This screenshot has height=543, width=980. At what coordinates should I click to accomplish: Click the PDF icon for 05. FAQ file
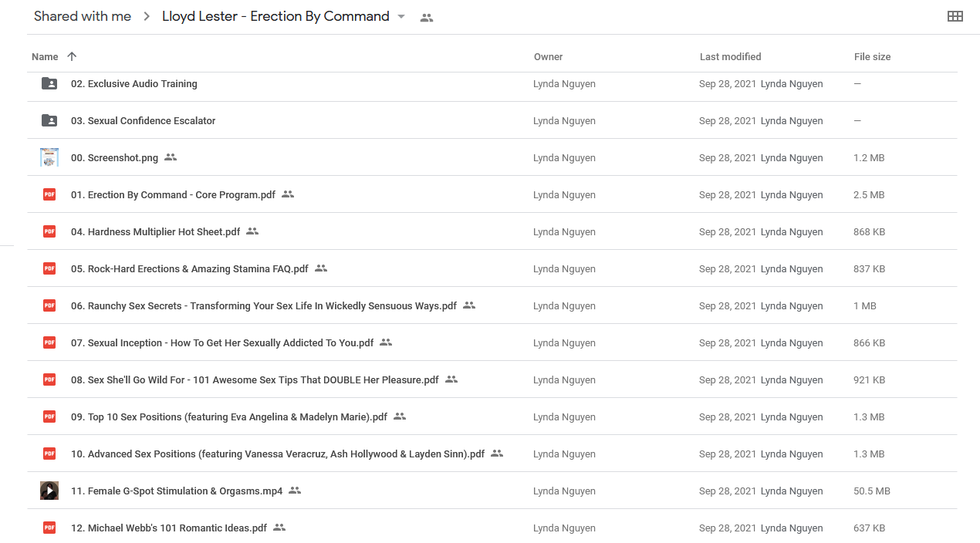pos(49,268)
